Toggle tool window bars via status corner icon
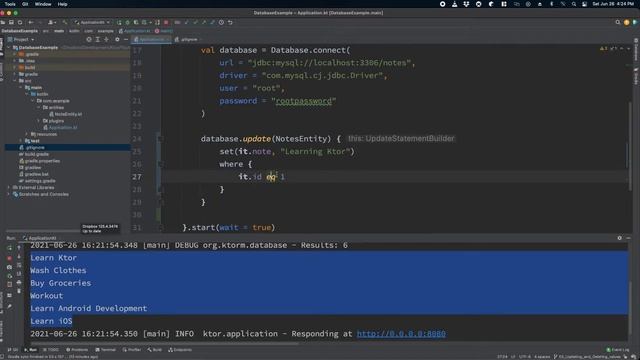 [3, 356]
